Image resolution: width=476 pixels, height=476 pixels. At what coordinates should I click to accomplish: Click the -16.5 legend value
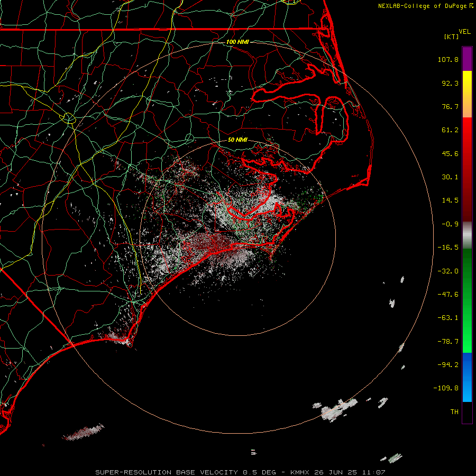448,248
